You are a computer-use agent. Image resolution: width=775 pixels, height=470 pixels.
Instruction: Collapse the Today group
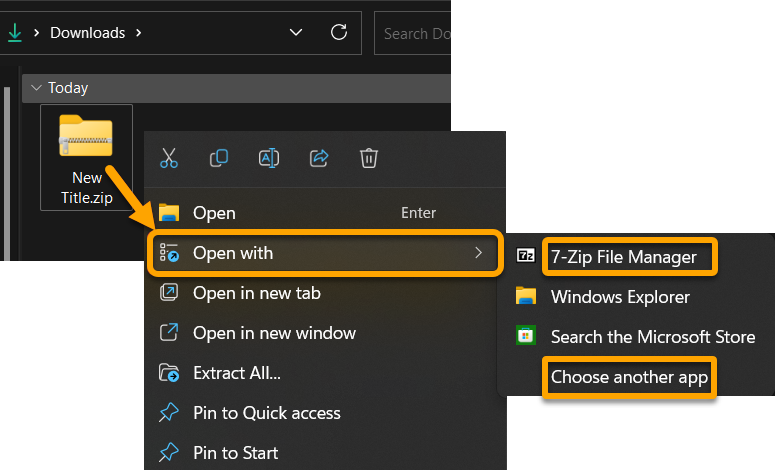[36, 88]
